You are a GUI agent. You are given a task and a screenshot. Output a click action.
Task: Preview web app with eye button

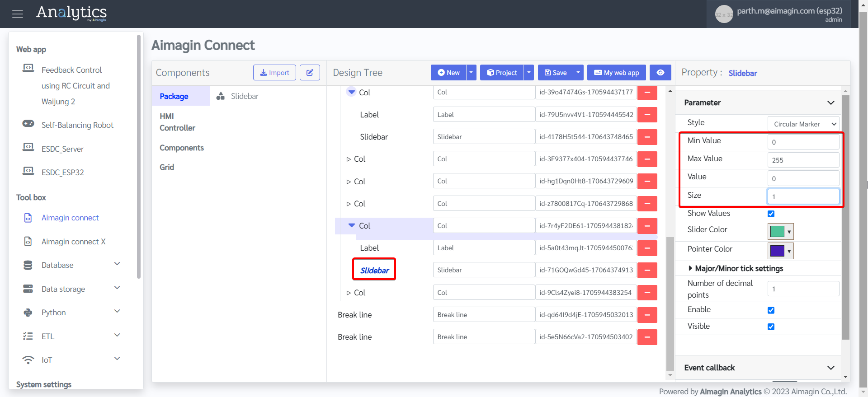click(660, 73)
